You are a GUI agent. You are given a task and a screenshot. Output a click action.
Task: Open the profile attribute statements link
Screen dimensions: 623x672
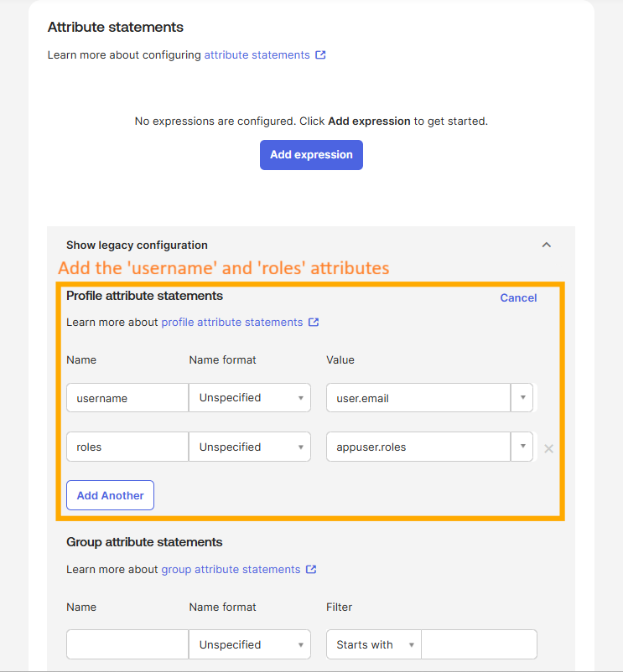point(232,323)
